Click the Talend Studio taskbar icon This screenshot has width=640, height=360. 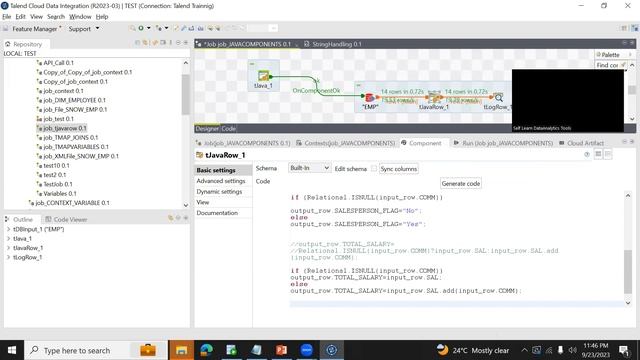pyautogui.click(x=331, y=350)
